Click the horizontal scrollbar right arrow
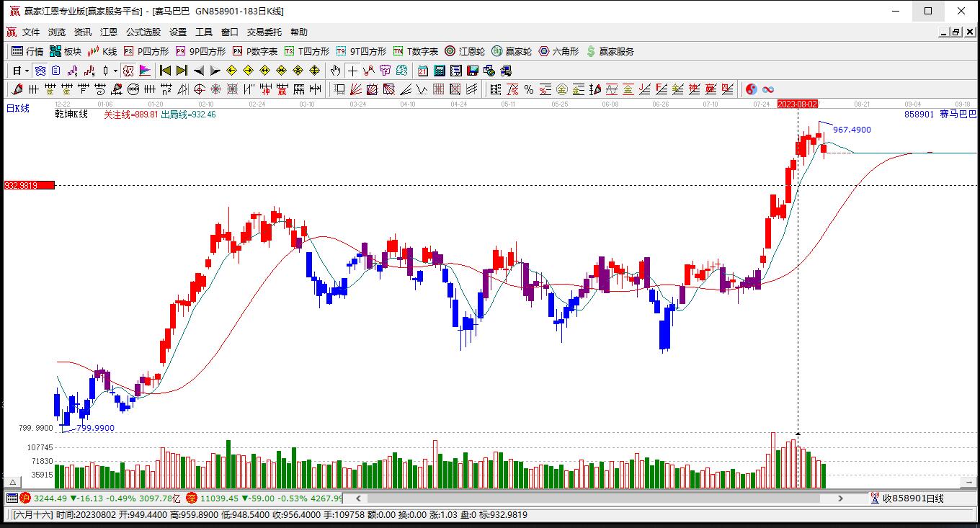 (x=840, y=498)
